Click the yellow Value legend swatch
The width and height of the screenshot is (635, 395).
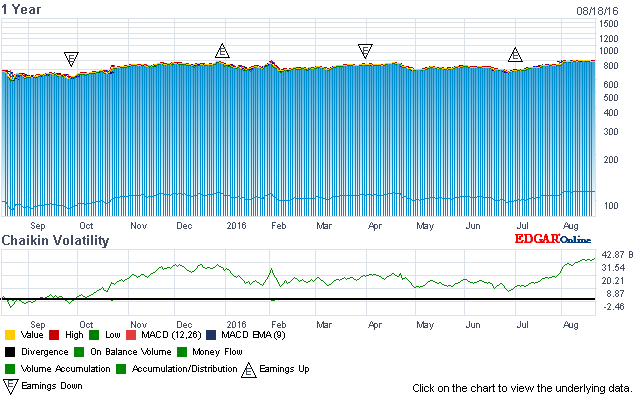10,335
